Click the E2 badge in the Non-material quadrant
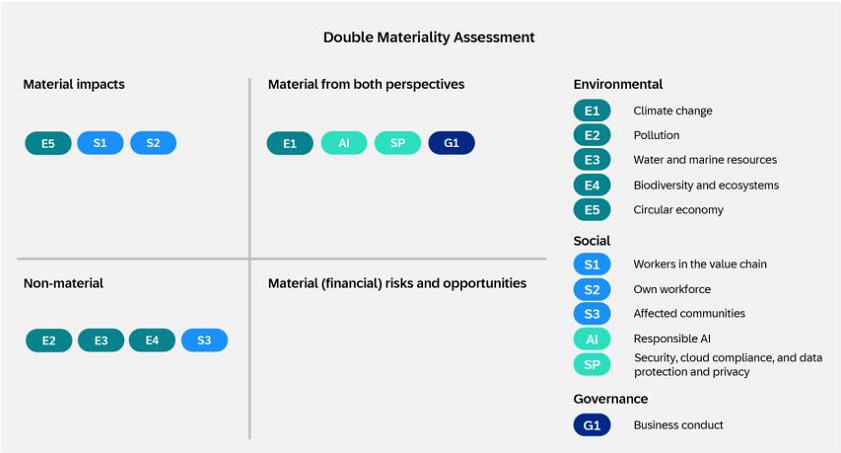The height and width of the screenshot is (453, 841). coord(49,341)
